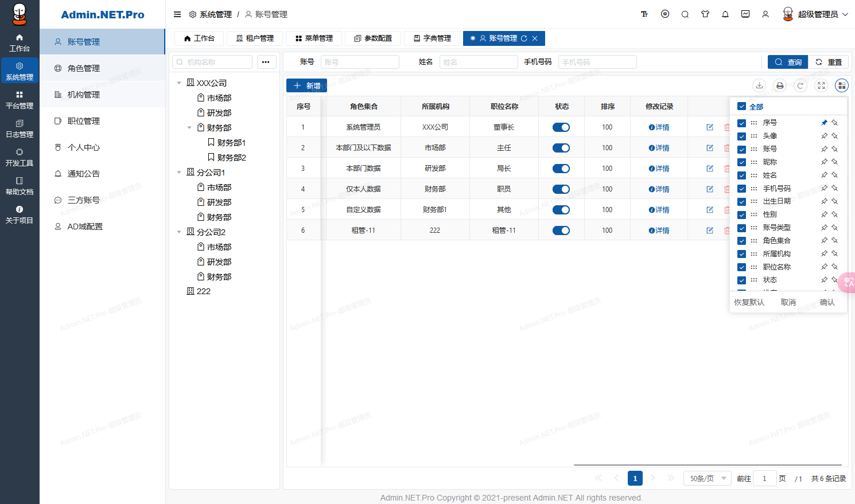Image resolution: width=855 pixels, height=504 pixels.
Task: Collapse the XXX公司 tree node
Action: coord(179,83)
